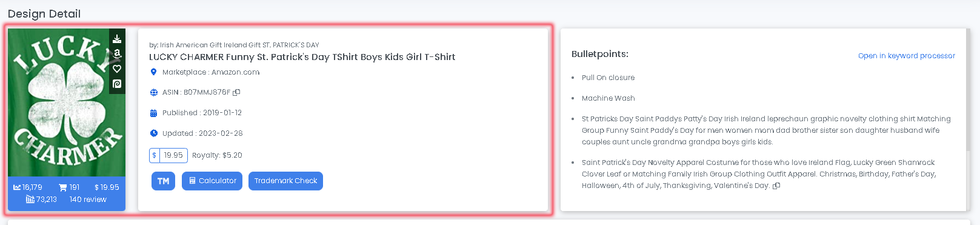The height and width of the screenshot is (225, 980).
Task: Click the 140 review count
Action: 88,200
